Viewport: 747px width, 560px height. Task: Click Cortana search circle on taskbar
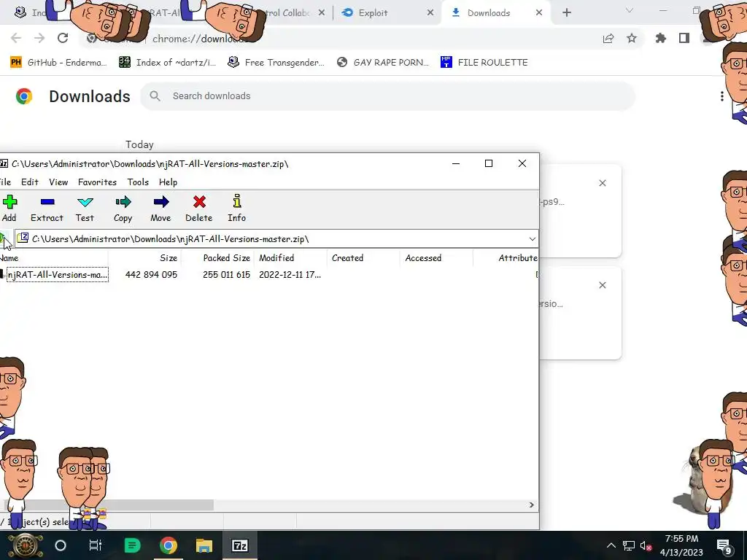[61, 545]
